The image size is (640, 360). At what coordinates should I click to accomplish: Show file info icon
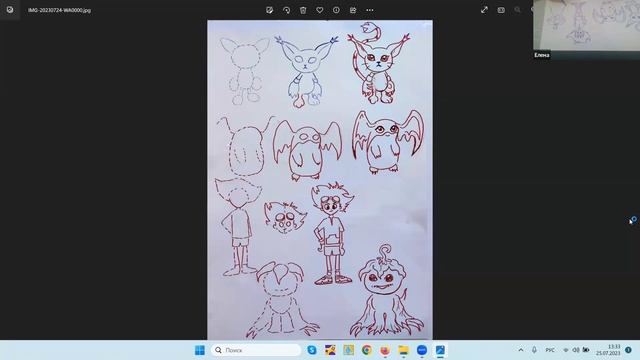pyautogui.click(x=336, y=10)
